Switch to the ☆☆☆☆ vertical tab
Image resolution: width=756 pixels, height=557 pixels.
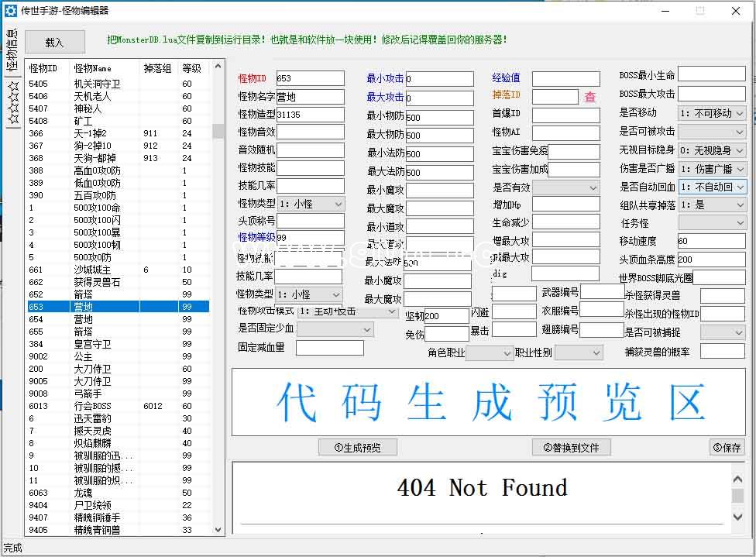pos(13,102)
